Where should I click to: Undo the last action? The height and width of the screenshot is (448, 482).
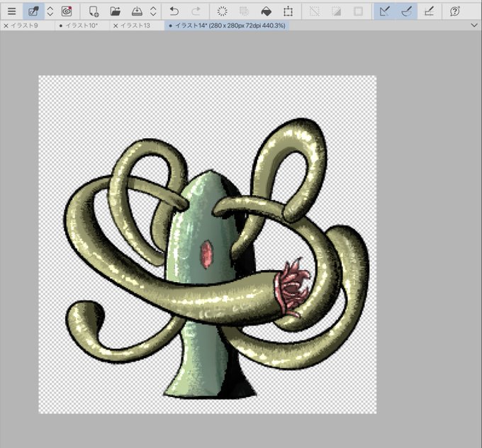(x=174, y=11)
